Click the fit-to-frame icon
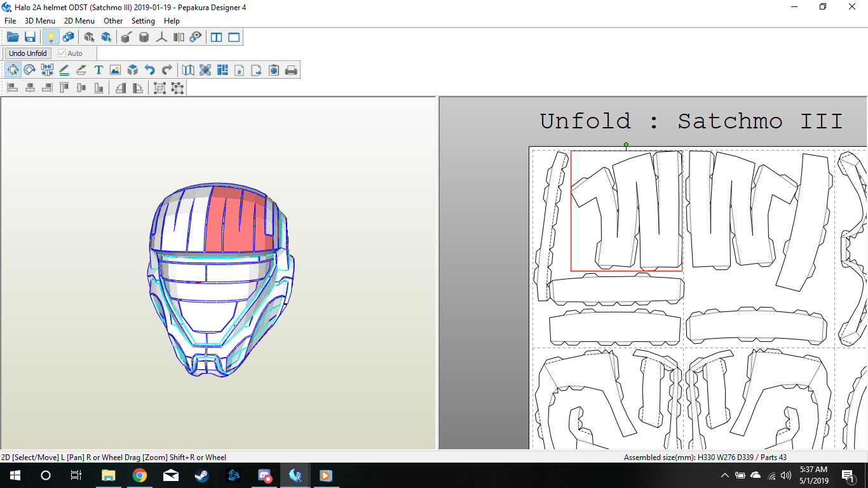This screenshot has height=488, width=868. [x=205, y=70]
